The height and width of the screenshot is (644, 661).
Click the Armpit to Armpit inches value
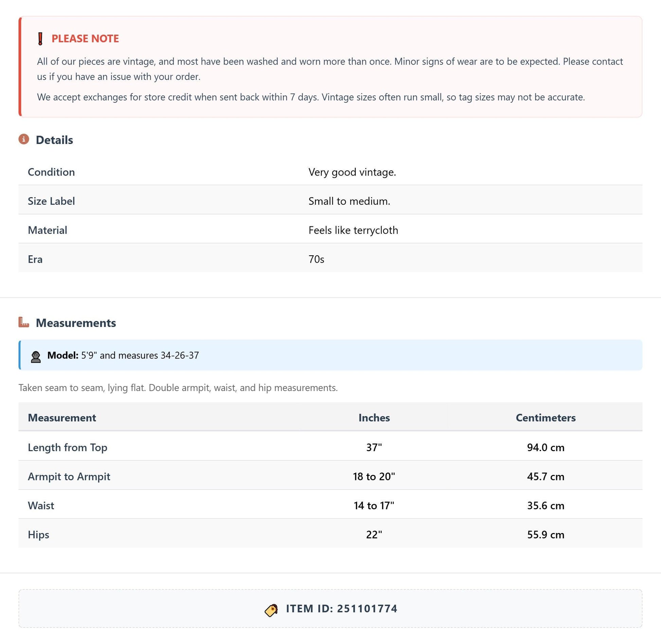click(374, 476)
